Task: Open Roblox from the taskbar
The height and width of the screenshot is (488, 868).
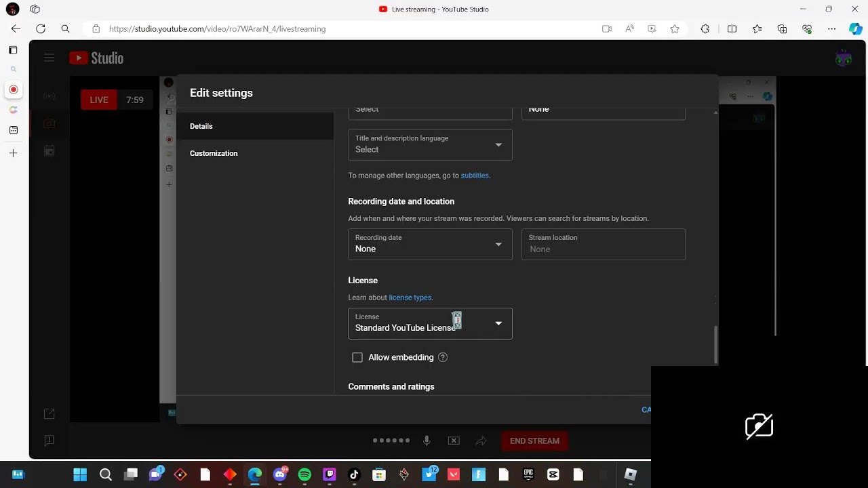Action: (631, 474)
